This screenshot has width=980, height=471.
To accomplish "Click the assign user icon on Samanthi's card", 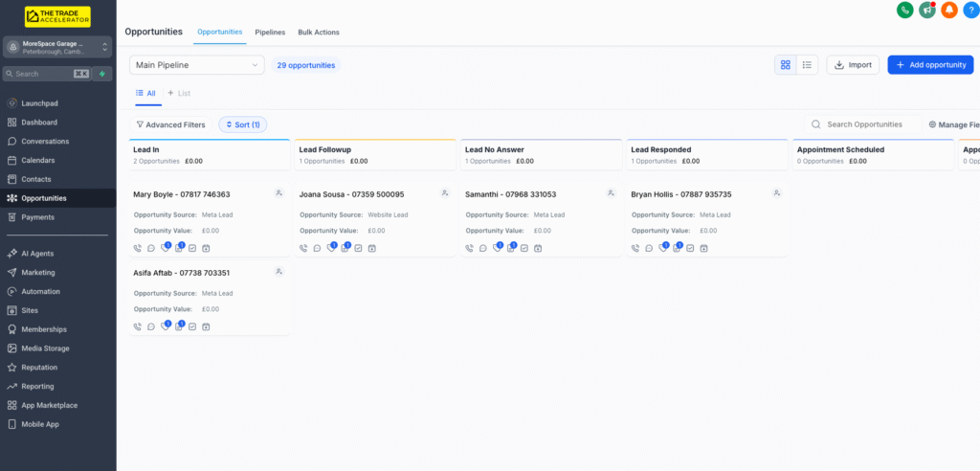I will tap(611, 193).
